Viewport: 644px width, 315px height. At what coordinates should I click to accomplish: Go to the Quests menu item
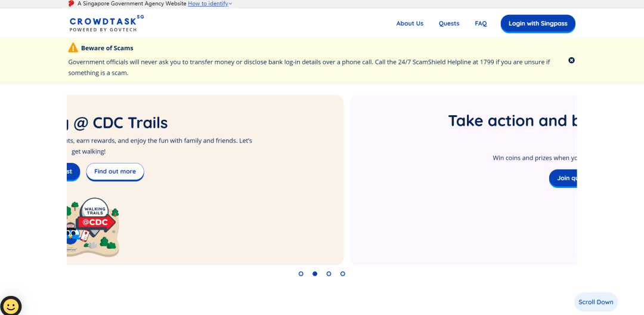449,24
